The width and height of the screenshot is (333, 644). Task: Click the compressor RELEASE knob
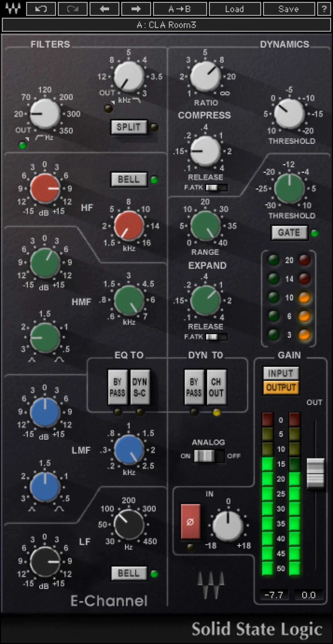(x=205, y=151)
